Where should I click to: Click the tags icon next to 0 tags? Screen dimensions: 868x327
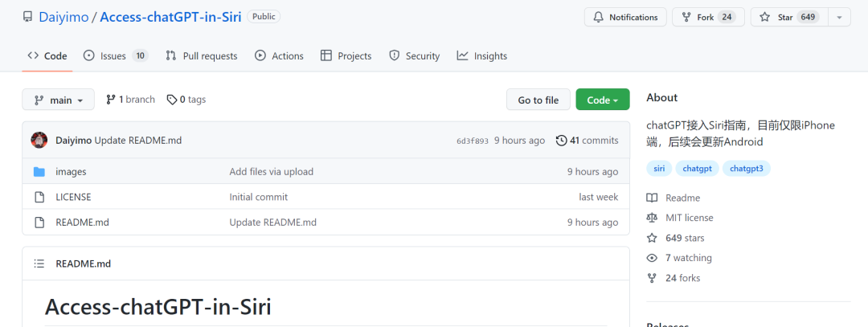[x=172, y=100]
